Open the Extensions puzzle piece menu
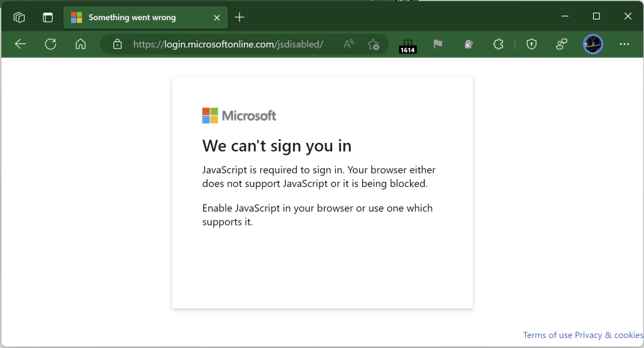Viewport: 644px width, 348px height. (x=498, y=44)
